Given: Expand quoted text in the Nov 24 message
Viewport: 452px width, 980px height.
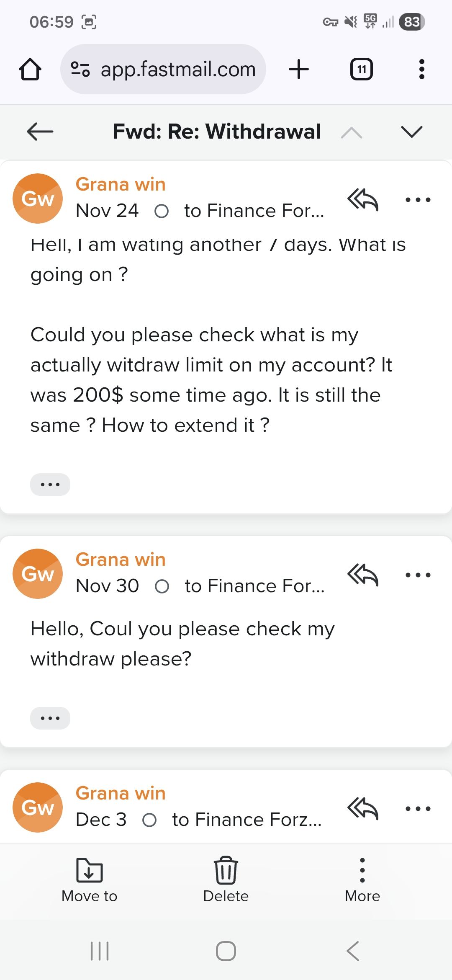Looking at the screenshot, I should click(50, 485).
